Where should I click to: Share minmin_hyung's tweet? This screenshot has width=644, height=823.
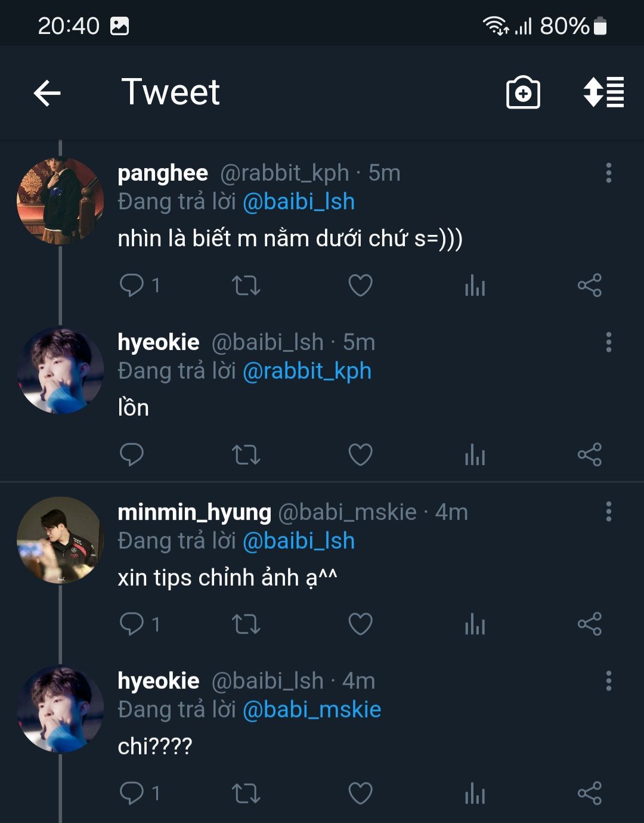click(x=589, y=624)
